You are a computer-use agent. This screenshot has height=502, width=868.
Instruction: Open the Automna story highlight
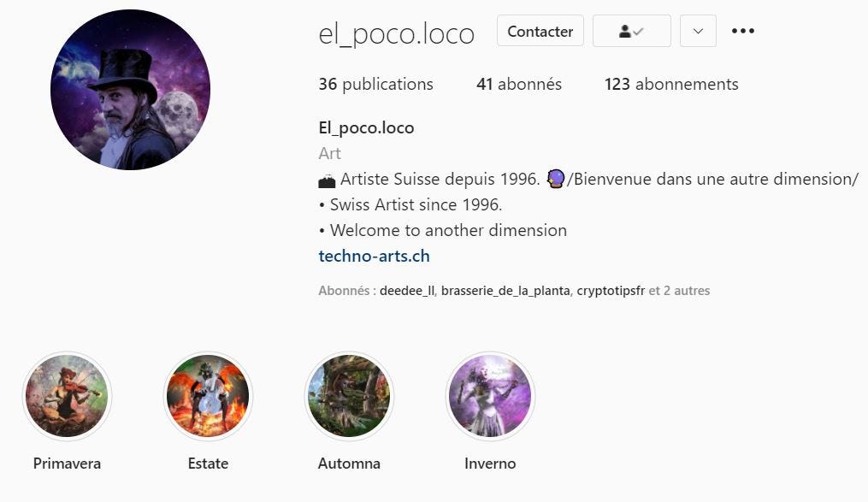coord(349,396)
